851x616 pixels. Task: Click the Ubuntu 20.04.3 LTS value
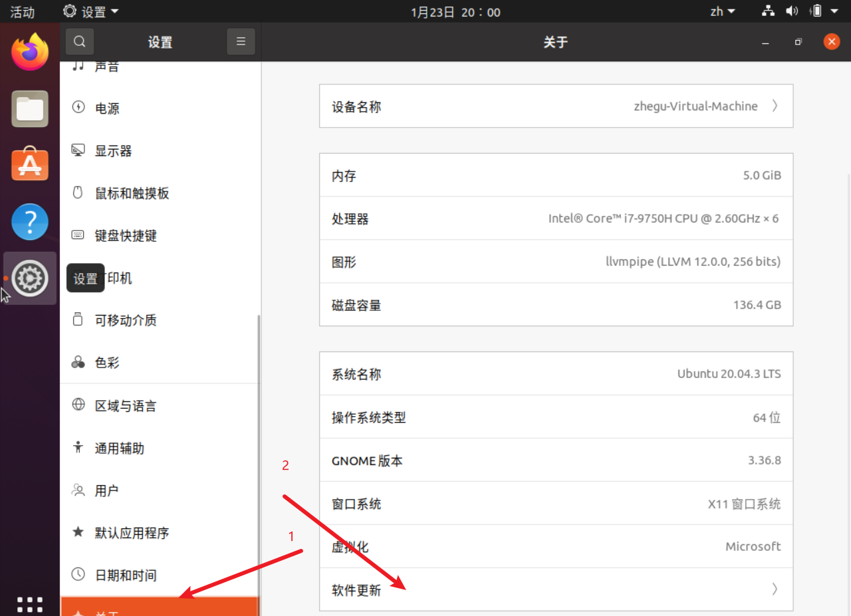(x=729, y=373)
